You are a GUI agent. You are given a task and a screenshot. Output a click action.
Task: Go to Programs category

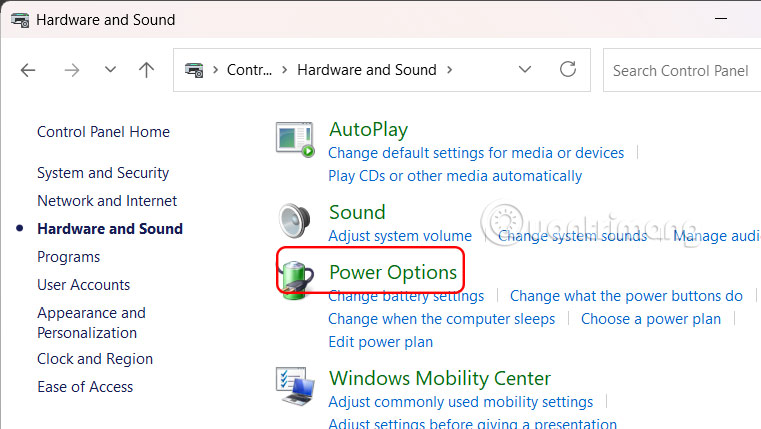coord(68,257)
